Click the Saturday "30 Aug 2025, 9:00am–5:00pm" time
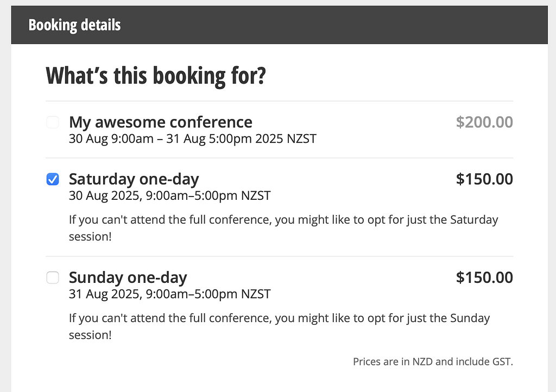 click(154, 195)
